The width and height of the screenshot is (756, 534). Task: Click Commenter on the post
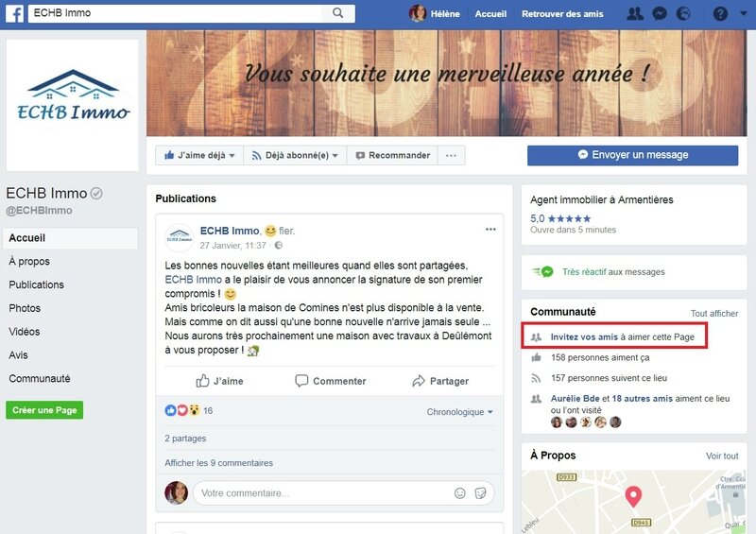[330, 381]
